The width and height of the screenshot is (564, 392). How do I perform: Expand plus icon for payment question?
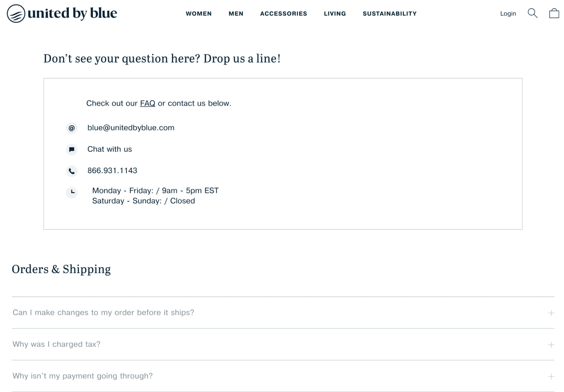pos(551,376)
